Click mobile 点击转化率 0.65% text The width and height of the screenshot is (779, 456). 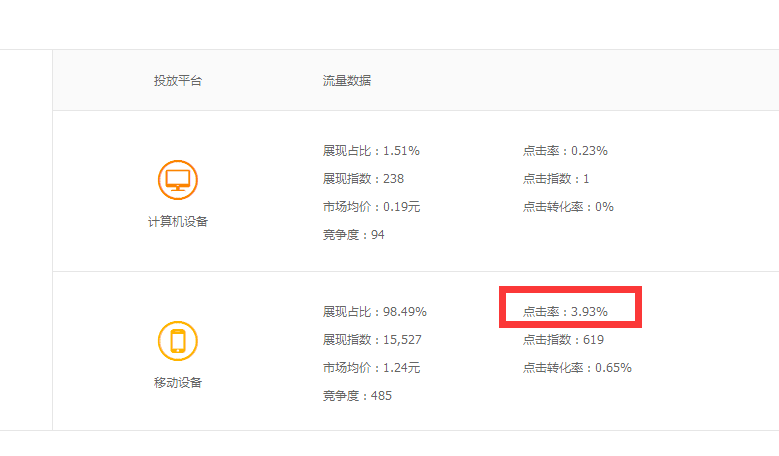coord(577,368)
